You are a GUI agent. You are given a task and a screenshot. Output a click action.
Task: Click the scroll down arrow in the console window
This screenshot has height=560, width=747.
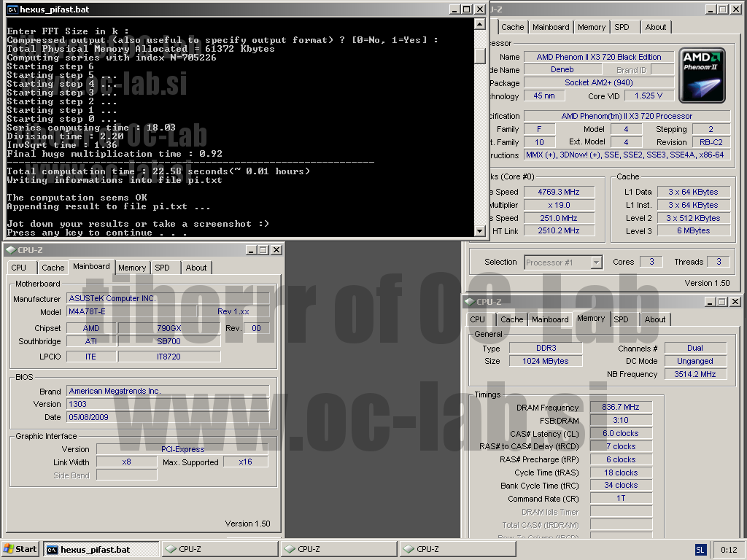(480, 231)
